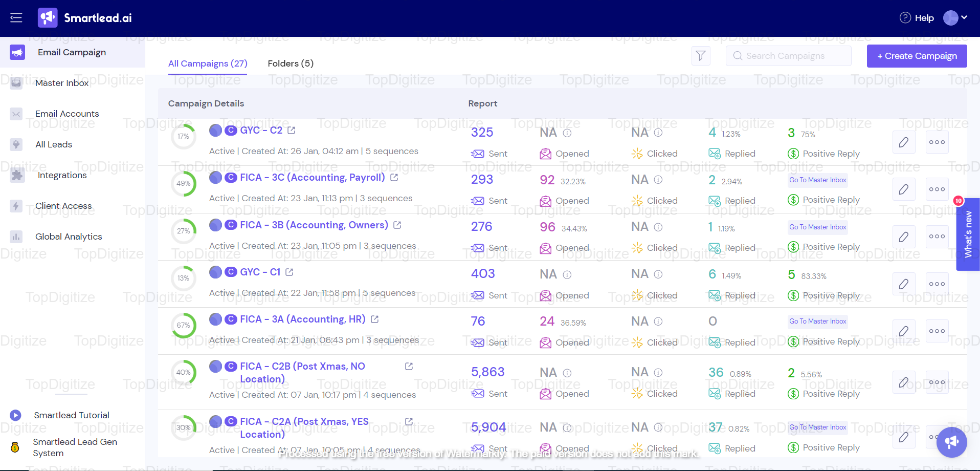Open FICA - 3B (Accounting, Owners) campaign
This screenshot has height=471, width=980.
tap(314, 225)
